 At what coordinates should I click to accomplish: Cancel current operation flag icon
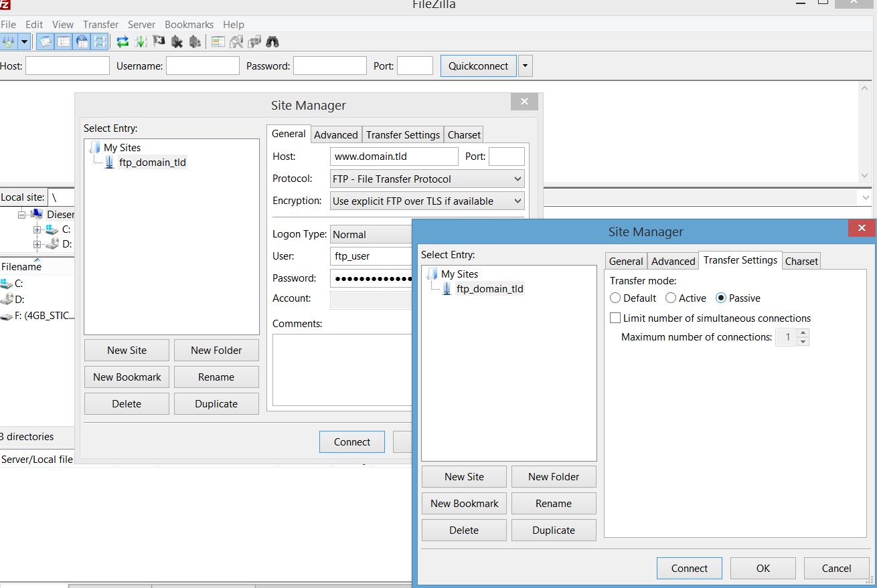pos(159,41)
